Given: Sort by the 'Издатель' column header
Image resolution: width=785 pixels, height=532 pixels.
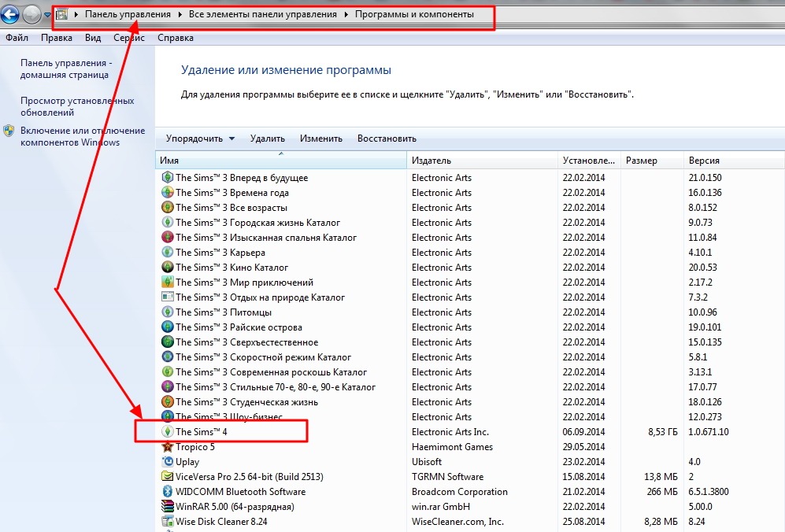Looking at the screenshot, I should (x=482, y=161).
